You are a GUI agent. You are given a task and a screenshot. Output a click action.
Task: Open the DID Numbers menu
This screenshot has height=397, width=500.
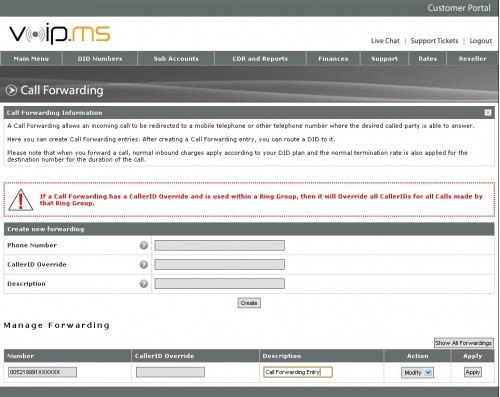[100, 59]
